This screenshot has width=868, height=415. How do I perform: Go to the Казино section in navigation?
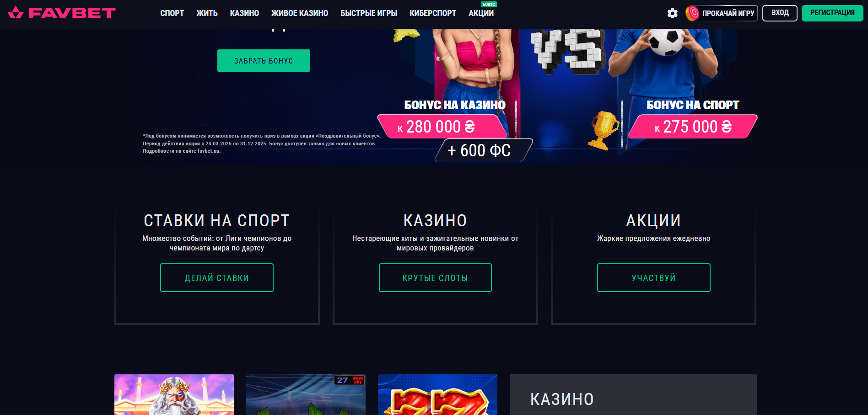click(x=244, y=13)
